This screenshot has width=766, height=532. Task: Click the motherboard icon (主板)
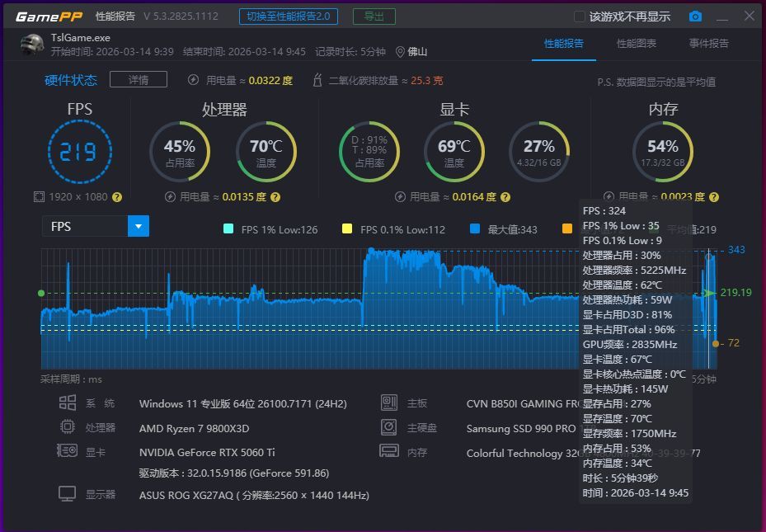[x=389, y=403]
